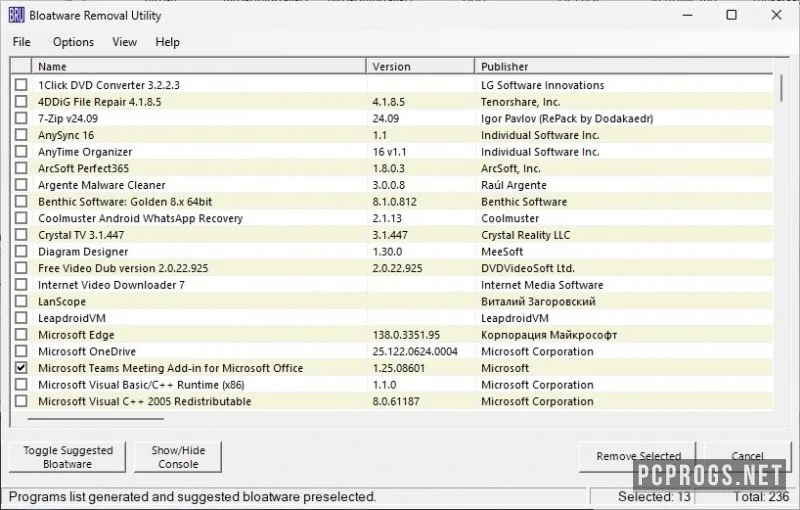
Task: Click the status bar message about programs list
Action: pyautogui.click(x=192, y=497)
